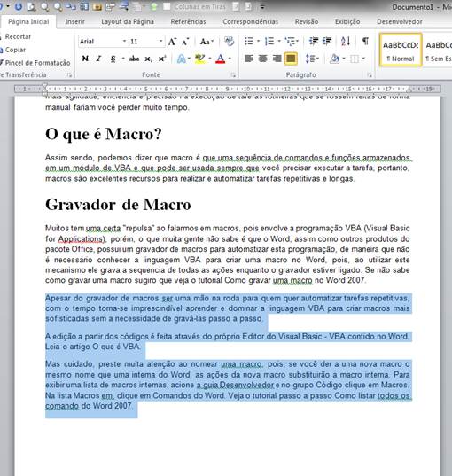Increase the paragraph indent
Screen dimensions: 452x476
[327, 41]
